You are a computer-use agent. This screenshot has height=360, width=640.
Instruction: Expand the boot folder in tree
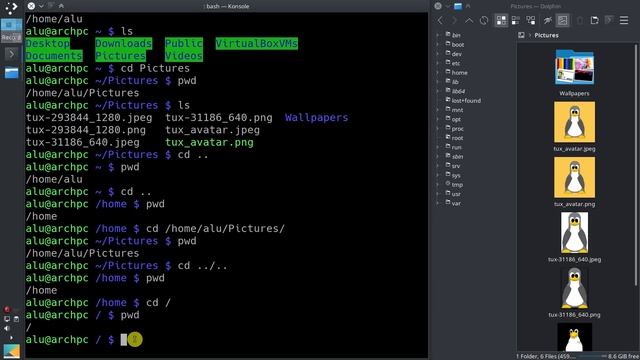438,44
